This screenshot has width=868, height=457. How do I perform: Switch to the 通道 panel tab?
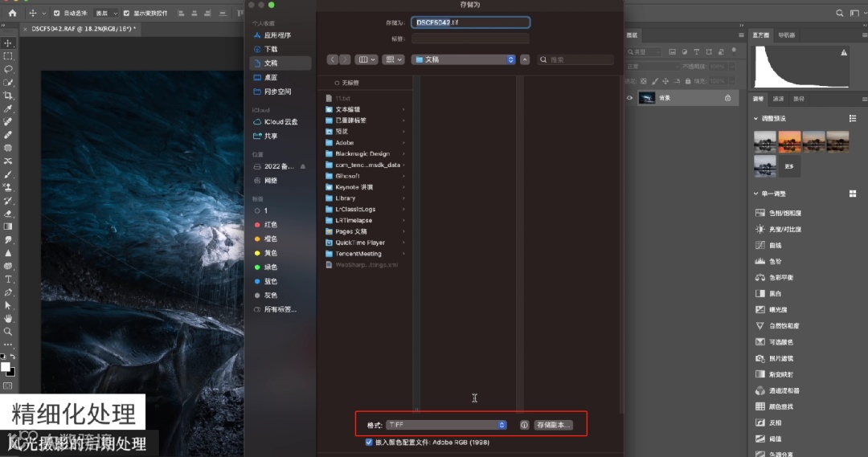point(778,99)
